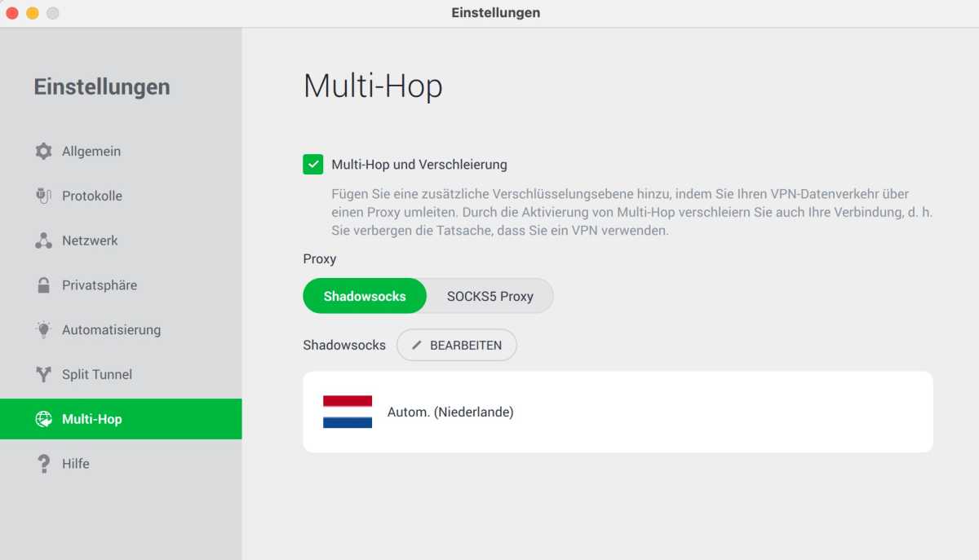Click the Multi-Hop globe icon
Viewport: 979px width, 560px height.
pyautogui.click(x=43, y=419)
